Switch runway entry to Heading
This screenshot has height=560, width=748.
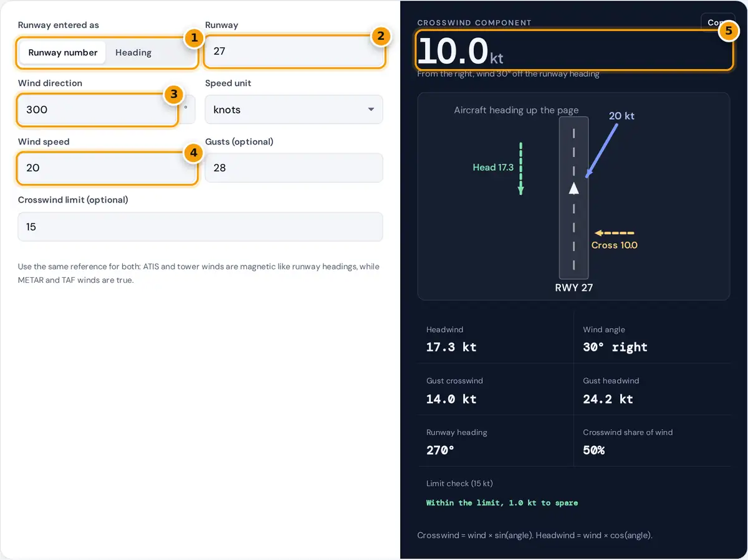(x=133, y=52)
